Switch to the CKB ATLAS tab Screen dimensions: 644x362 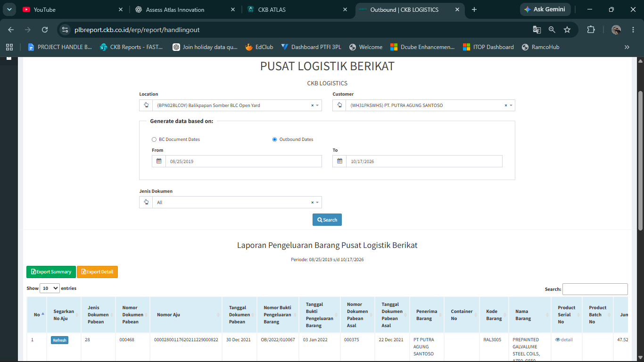297,9
